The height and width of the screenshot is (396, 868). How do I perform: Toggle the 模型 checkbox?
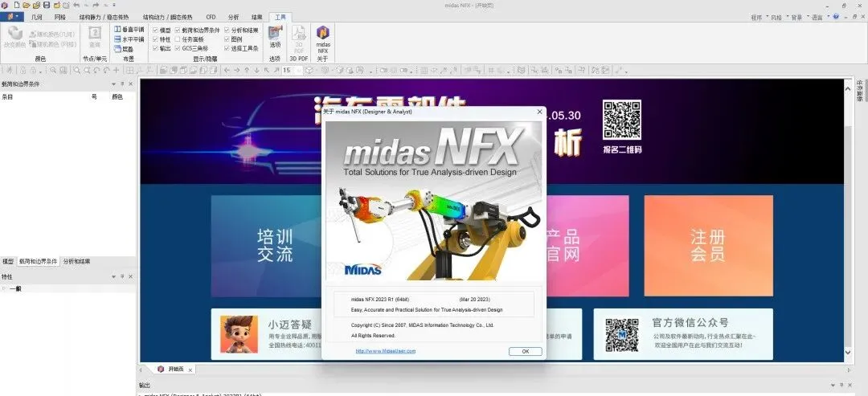[155, 30]
